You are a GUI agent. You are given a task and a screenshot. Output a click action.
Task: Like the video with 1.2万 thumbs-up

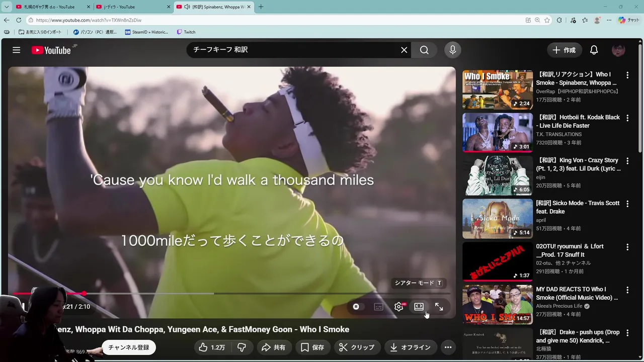(x=212, y=347)
